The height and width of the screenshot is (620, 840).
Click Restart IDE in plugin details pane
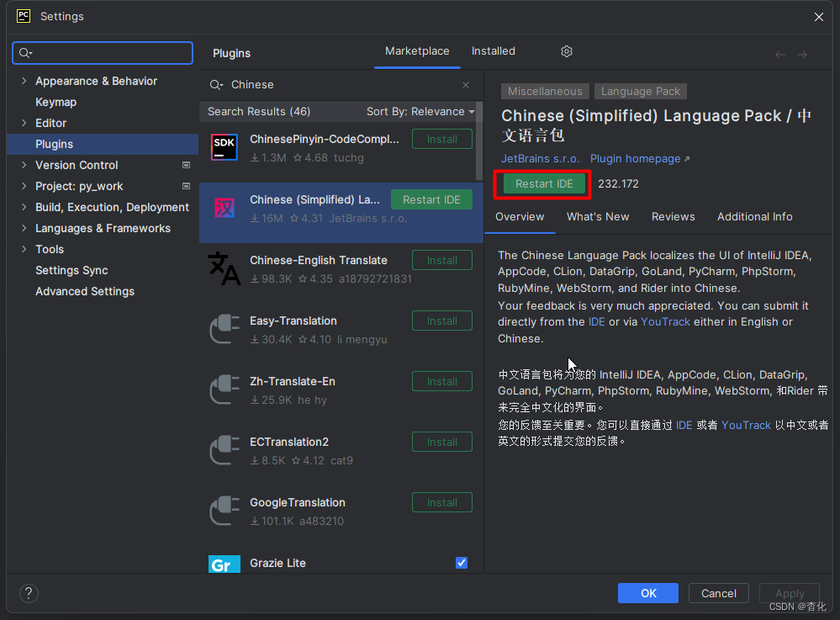544,183
